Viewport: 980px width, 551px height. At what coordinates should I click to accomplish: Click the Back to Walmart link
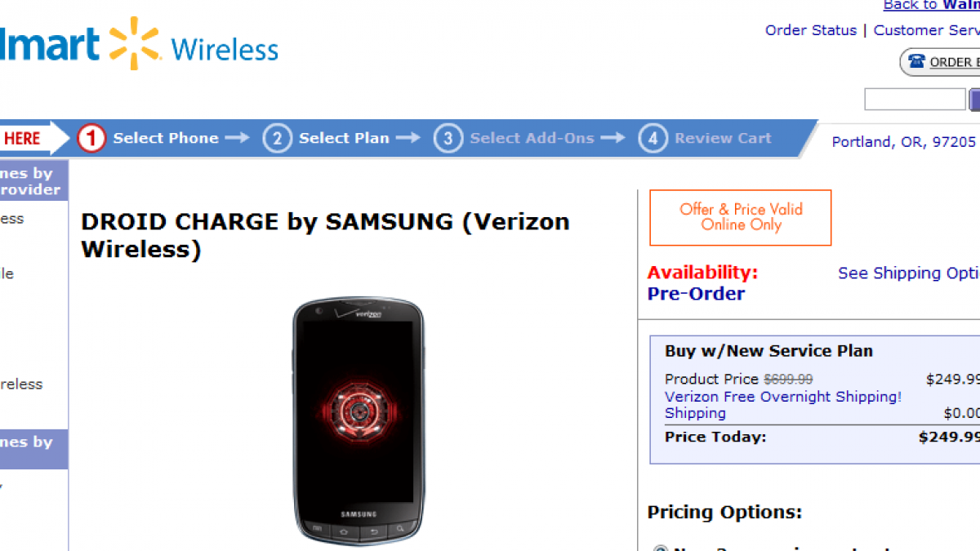[x=931, y=6]
